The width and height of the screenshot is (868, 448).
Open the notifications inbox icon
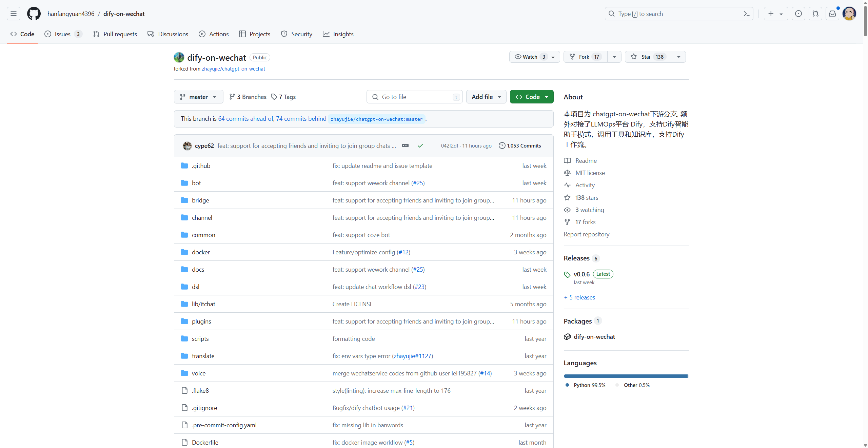tap(832, 14)
